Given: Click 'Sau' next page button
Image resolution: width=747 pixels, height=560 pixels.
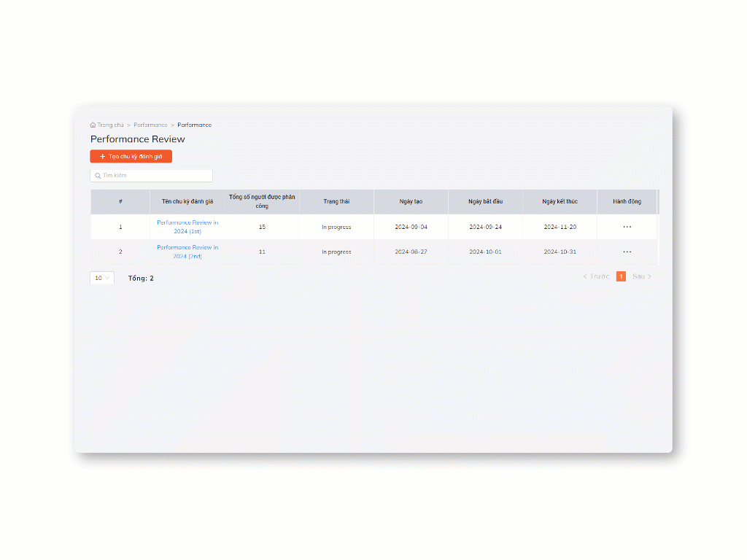Looking at the screenshot, I should pyautogui.click(x=642, y=276).
